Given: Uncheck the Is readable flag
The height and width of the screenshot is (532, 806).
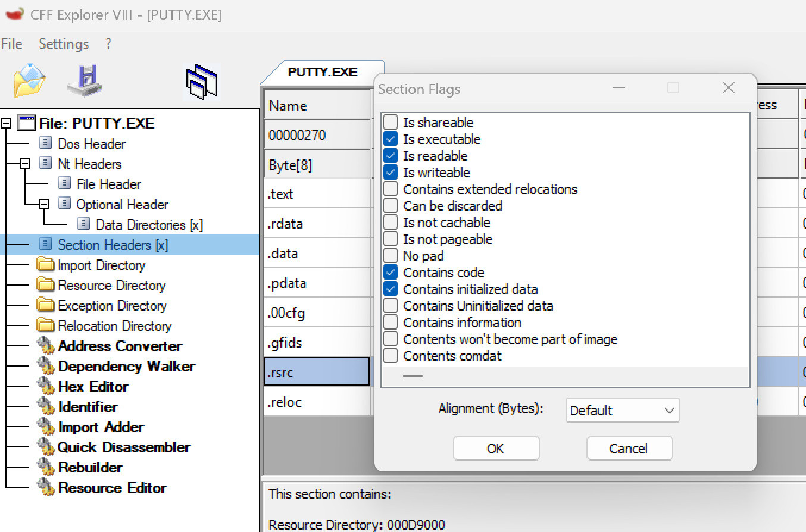Looking at the screenshot, I should (x=390, y=156).
